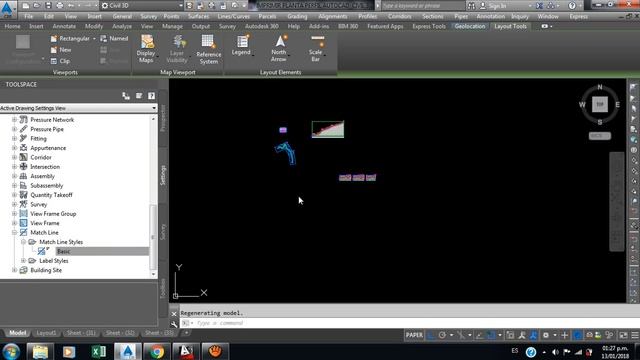Switch to the Express Tools ribbon tab
The height and width of the screenshot is (360, 640).
(x=429, y=26)
